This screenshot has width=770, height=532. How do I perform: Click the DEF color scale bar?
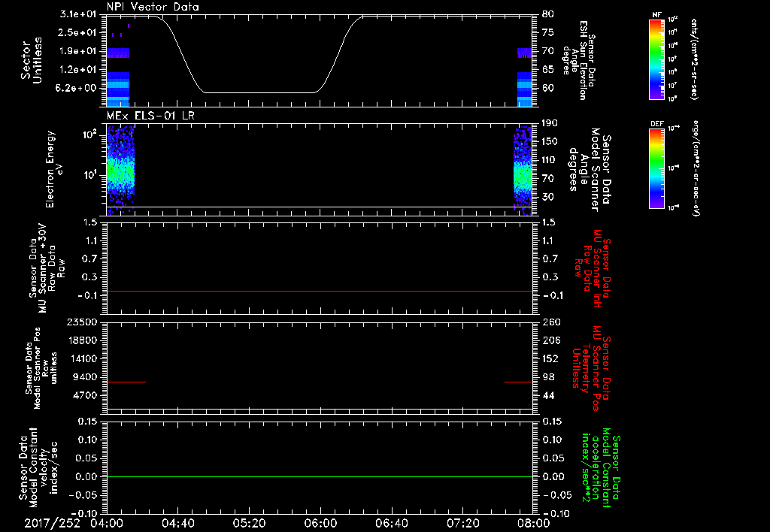[657, 168]
